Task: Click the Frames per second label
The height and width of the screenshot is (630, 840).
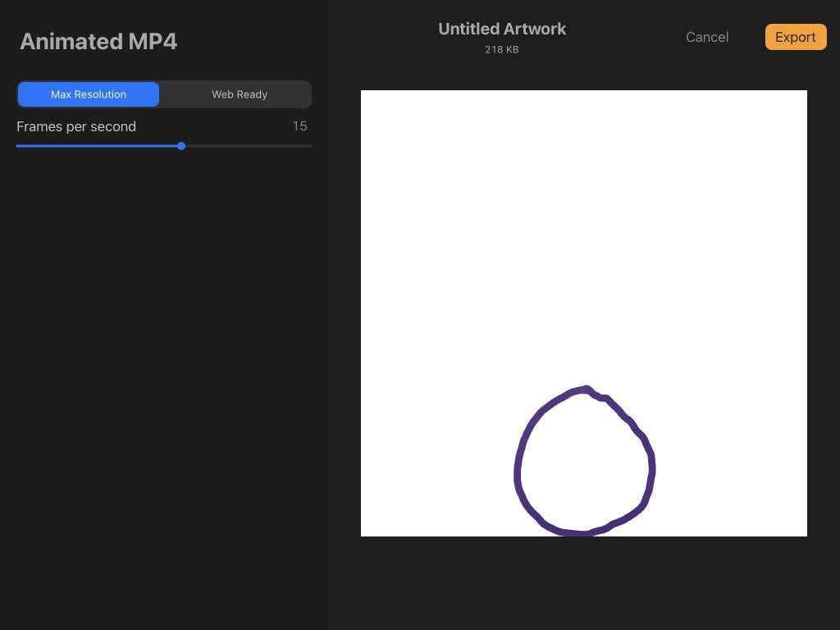Action: click(76, 126)
